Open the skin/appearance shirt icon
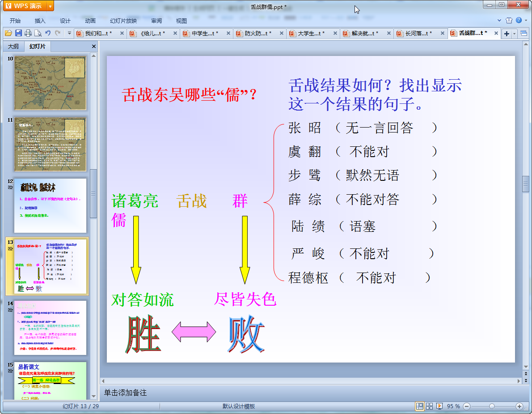The image size is (532, 414). point(509,21)
